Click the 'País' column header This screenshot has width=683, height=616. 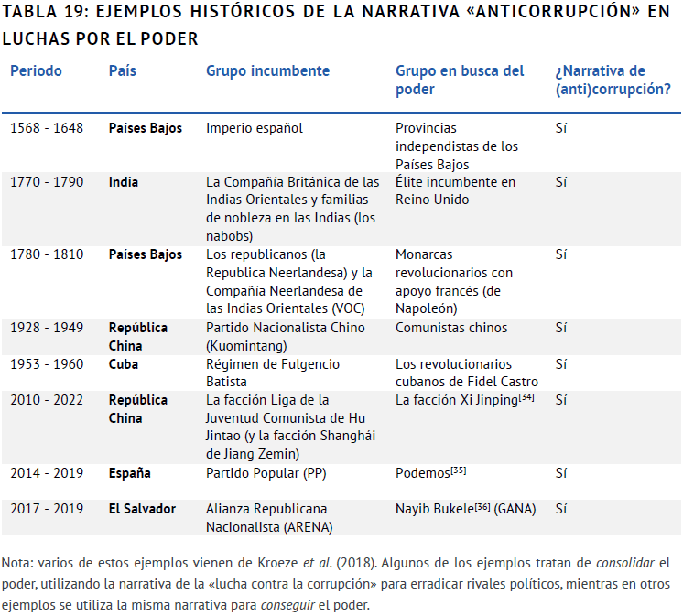[123, 71]
